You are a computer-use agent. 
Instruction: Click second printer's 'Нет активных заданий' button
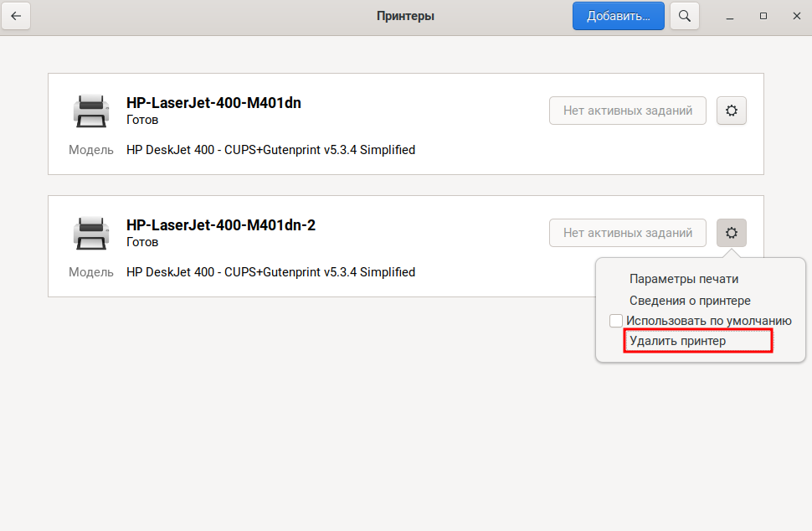click(628, 233)
